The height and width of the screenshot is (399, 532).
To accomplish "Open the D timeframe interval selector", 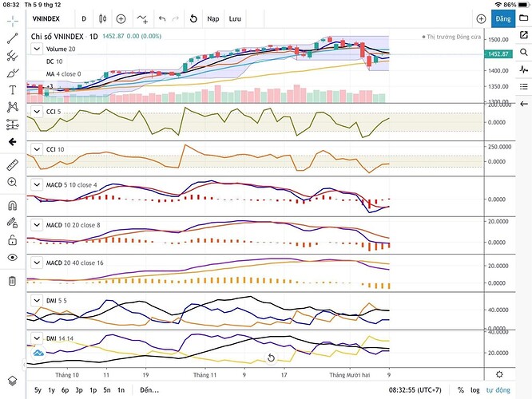I will pyautogui.click(x=84, y=18).
